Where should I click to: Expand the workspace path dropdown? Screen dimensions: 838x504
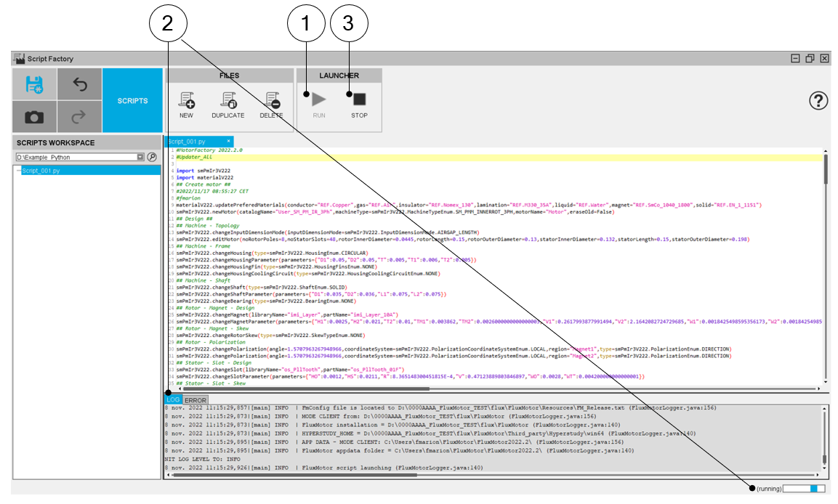pyautogui.click(x=140, y=157)
